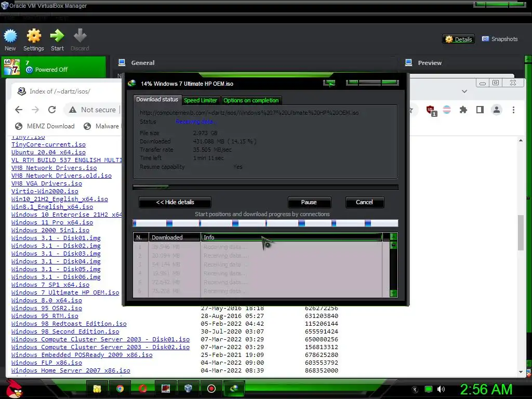The height and width of the screenshot is (399, 532).
Task: Open the Angry Bird start button
Action: 14,388
